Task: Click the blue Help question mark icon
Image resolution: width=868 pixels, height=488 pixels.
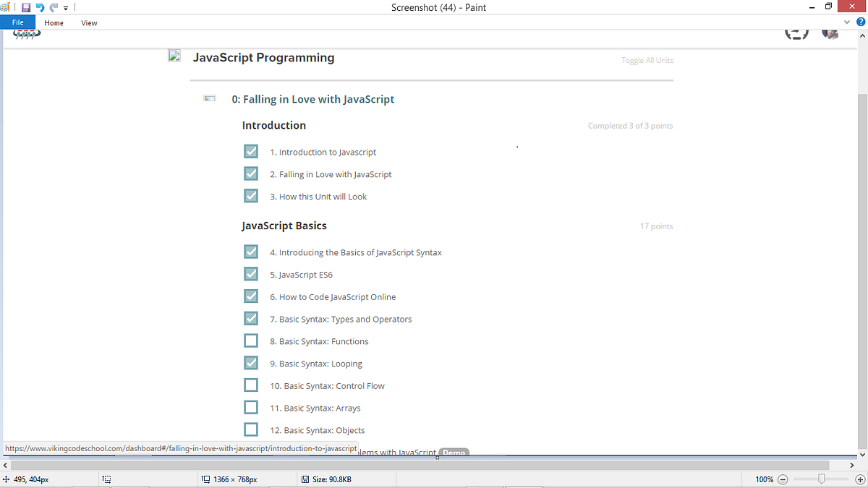Action: (860, 22)
